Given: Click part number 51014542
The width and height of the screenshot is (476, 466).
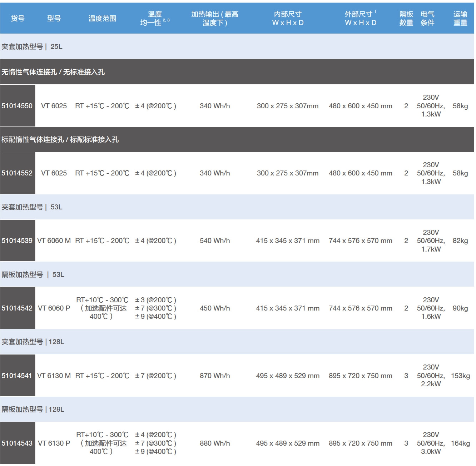Looking at the screenshot, I should pyautogui.click(x=17, y=308).
